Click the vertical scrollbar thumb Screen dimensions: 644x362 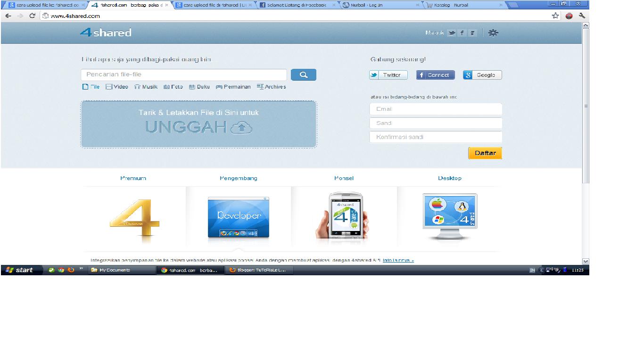pos(586,106)
